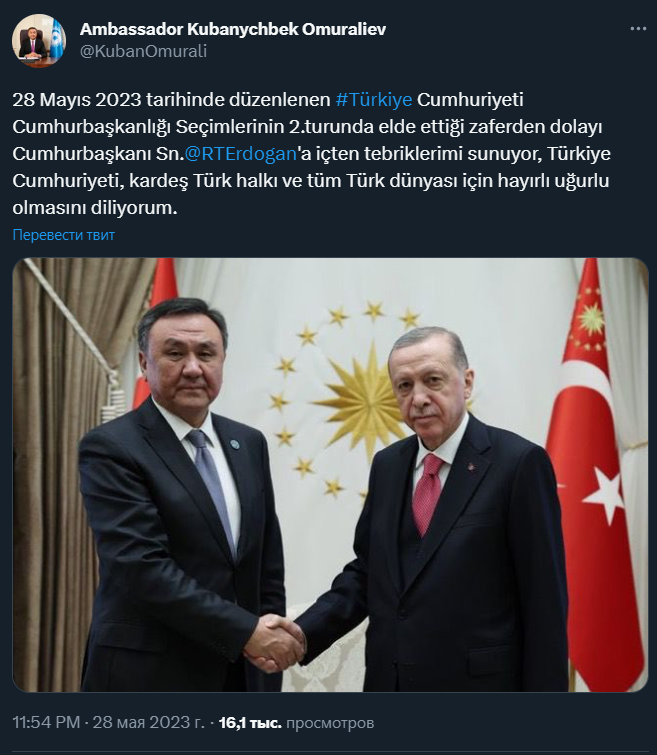Click the last line olmasını diliyorum
657x755 pixels.
pyautogui.click(x=95, y=208)
